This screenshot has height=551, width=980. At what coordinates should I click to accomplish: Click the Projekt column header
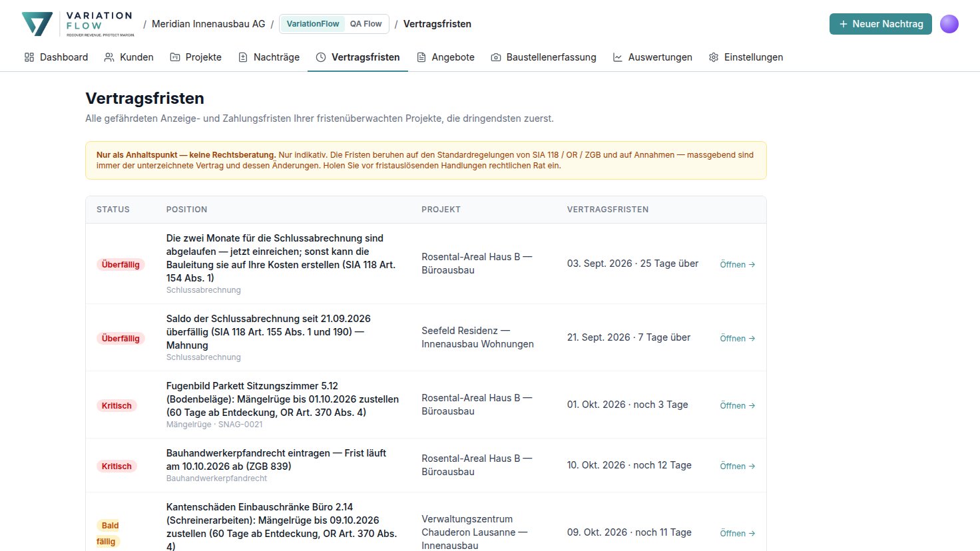click(441, 210)
